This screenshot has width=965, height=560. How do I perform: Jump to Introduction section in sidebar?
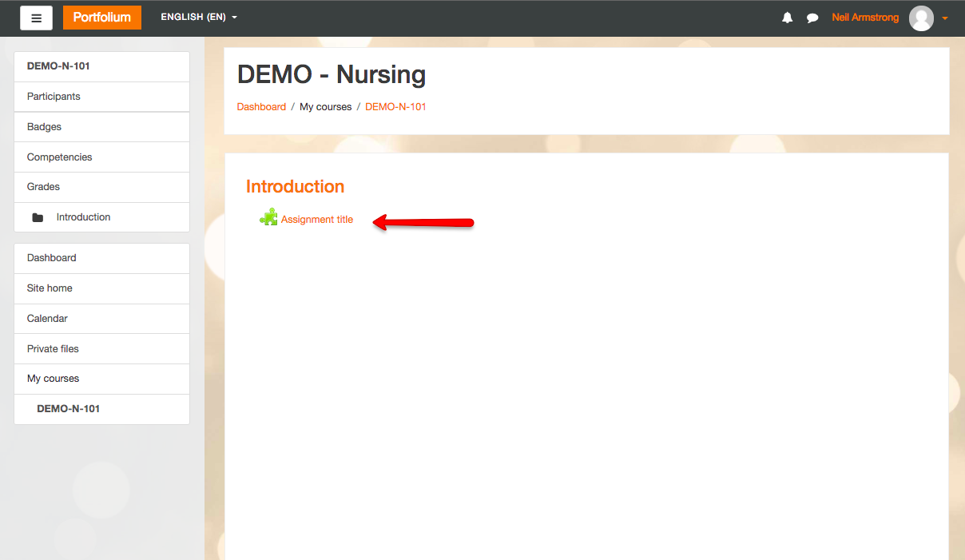101,217
